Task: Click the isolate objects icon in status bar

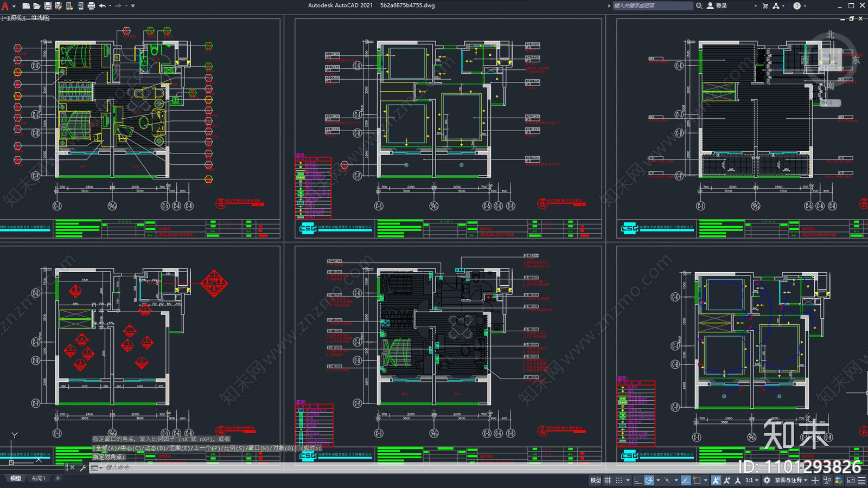Action: [x=827, y=480]
